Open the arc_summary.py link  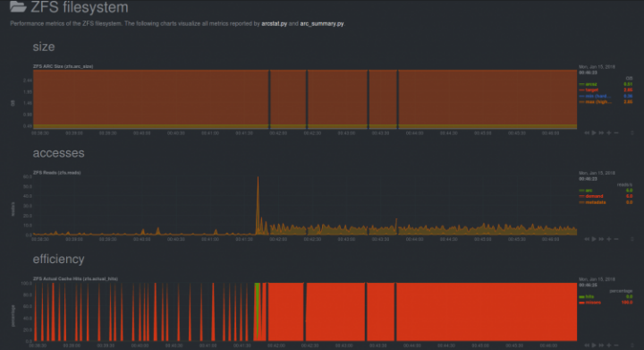pyautogui.click(x=322, y=24)
